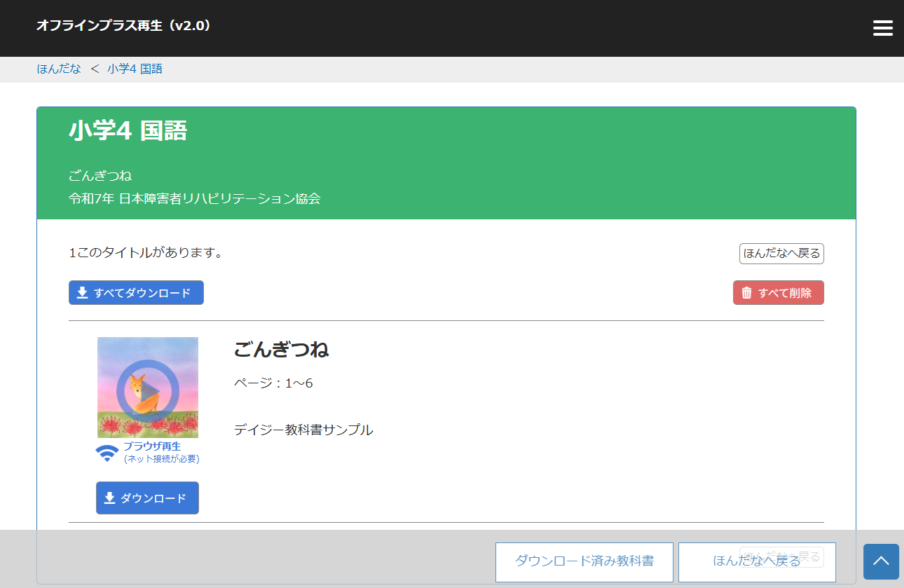Screen dimensions: 904x588
Task: Click the download arrow icon in すべてダウンロード
Action: click(x=82, y=293)
